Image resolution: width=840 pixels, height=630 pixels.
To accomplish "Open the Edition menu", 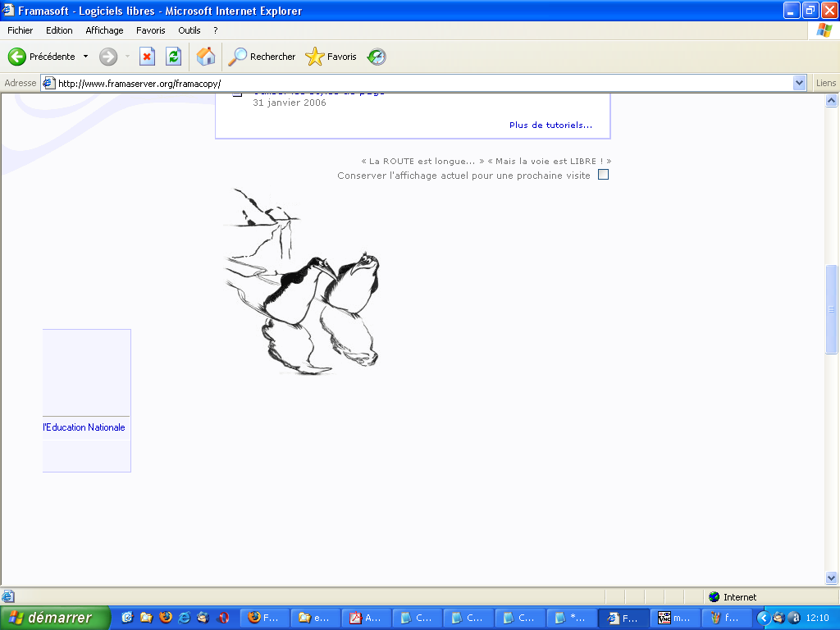I will tap(59, 30).
